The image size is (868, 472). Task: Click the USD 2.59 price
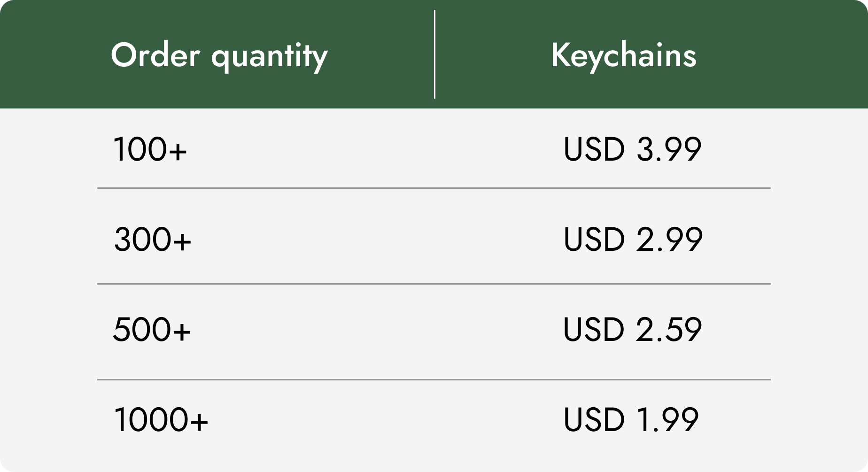pyautogui.click(x=632, y=329)
